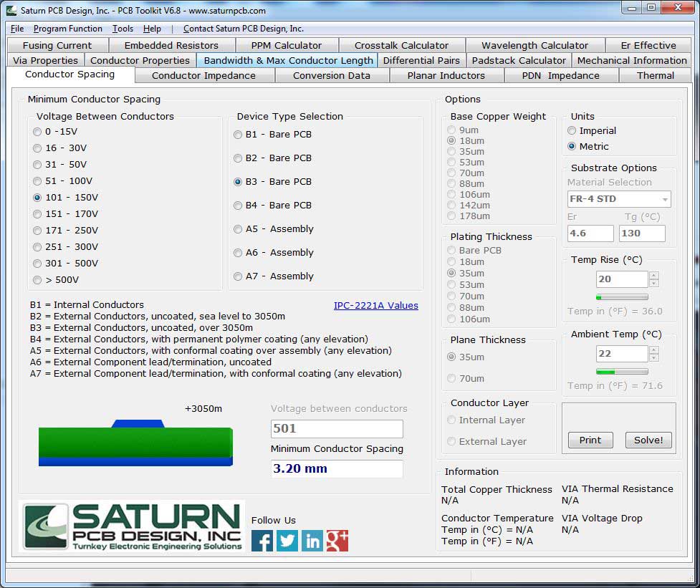The height and width of the screenshot is (588, 700).
Task: Open the Google Plus icon
Action: pyautogui.click(x=337, y=541)
